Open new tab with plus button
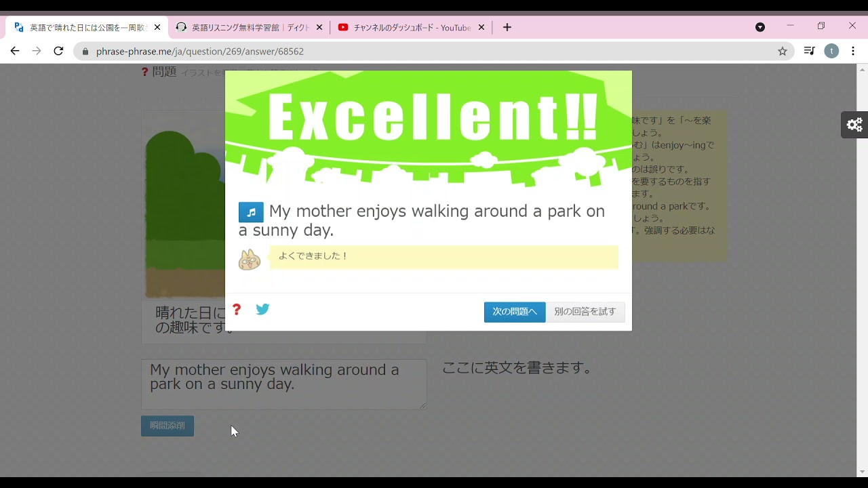Screen dimensions: 868x488 [x=507, y=27]
